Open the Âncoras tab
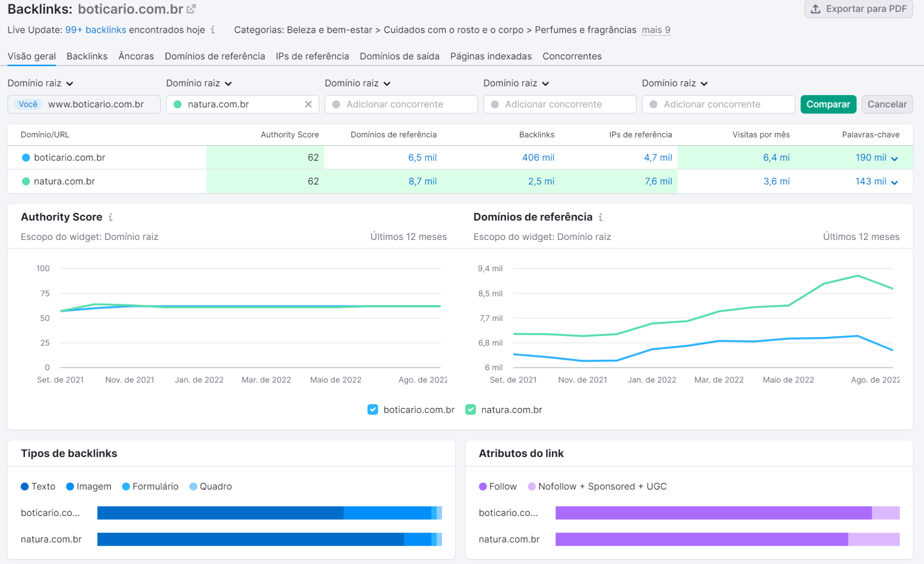Viewport: 924px width, 564px height. tap(136, 56)
